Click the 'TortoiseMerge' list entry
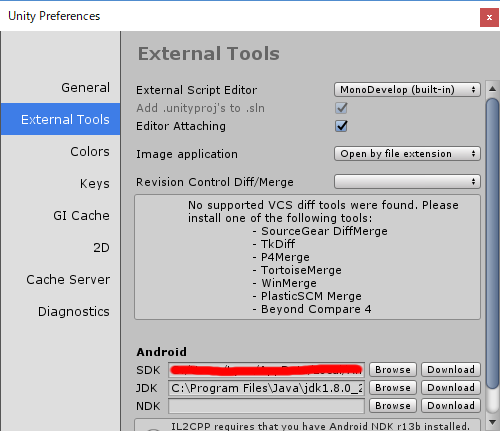 [301, 270]
